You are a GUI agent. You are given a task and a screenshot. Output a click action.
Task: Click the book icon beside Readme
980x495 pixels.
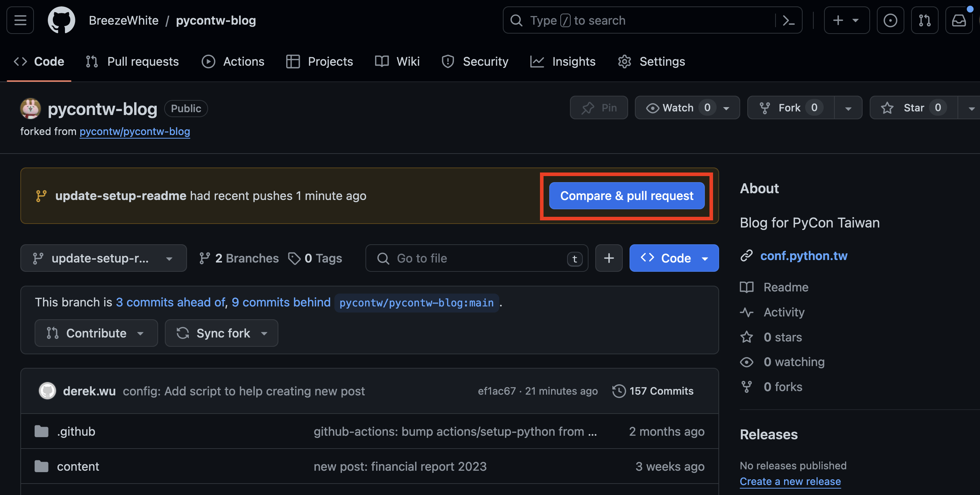pyautogui.click(x=746, y=287)
